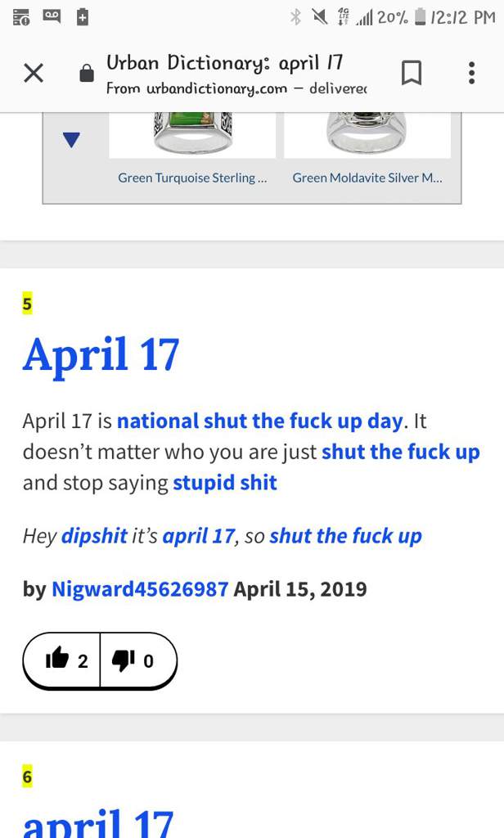Expand the ad's blue triangle dropdown

[71, 139]
